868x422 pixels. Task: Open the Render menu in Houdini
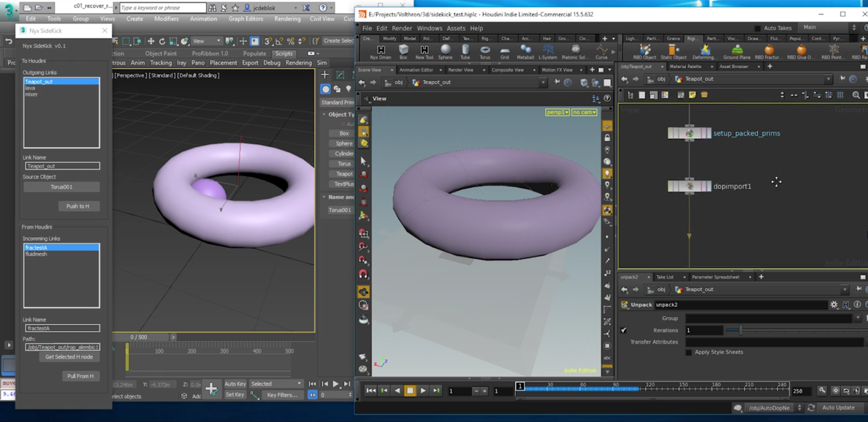pos(401,28)
